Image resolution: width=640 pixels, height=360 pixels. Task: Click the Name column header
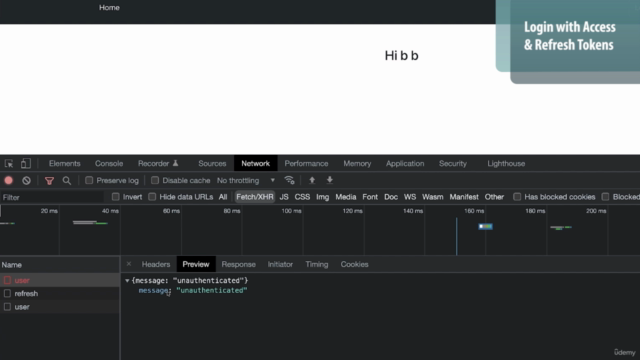60,265
